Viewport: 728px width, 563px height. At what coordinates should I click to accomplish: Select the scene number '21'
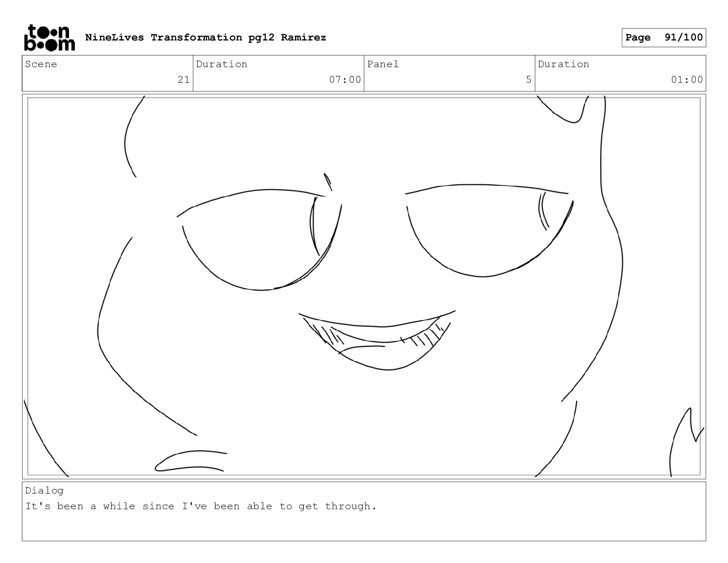pos(183,80)
